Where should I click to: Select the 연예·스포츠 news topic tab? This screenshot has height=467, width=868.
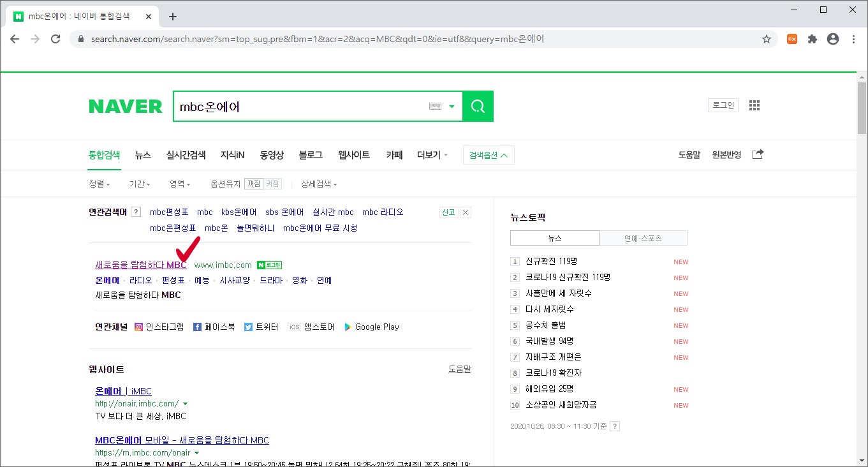pyautogui.click(x=643, y=238)
